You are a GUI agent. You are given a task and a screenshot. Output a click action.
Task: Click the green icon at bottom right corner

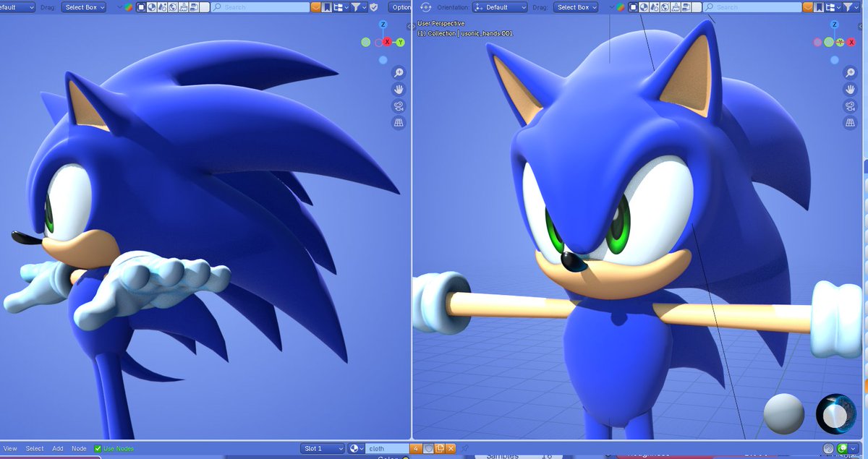click(x=843, y=449)
